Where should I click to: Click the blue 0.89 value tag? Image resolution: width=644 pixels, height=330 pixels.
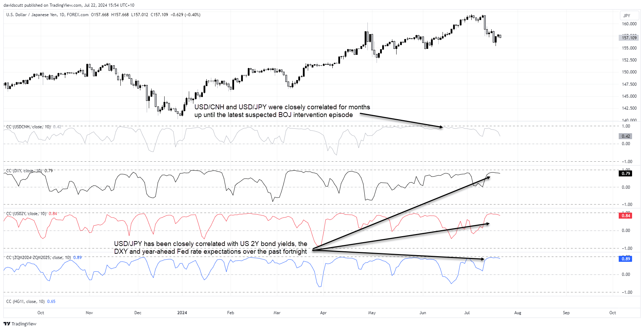click(x=625, y=259)
